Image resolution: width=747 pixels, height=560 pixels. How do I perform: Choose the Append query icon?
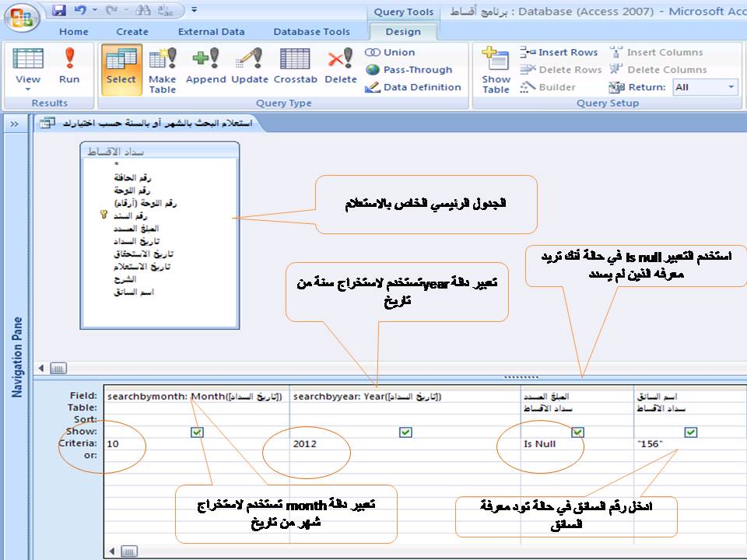(x=205, y=66)
